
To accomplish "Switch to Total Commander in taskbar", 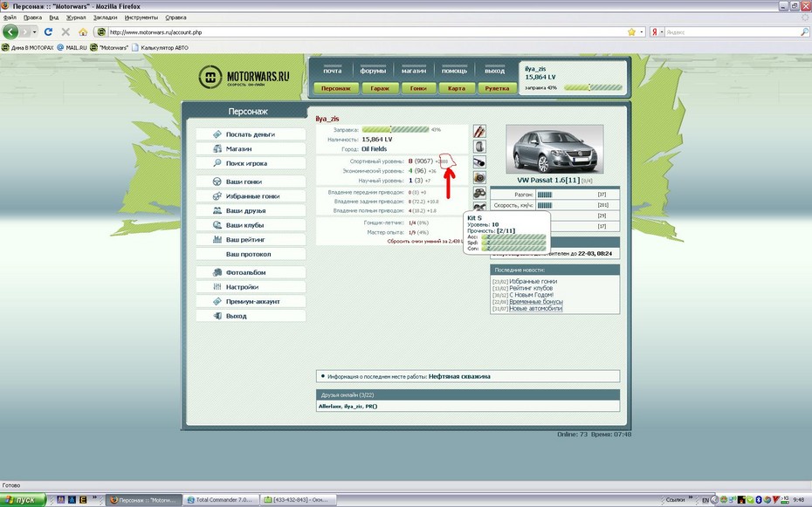I will coord(221,500).
